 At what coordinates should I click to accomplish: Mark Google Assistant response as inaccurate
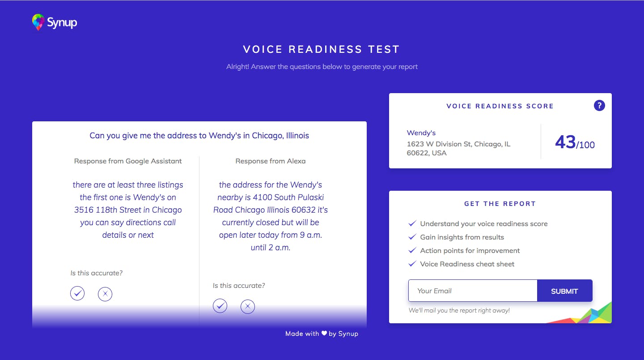105,294
